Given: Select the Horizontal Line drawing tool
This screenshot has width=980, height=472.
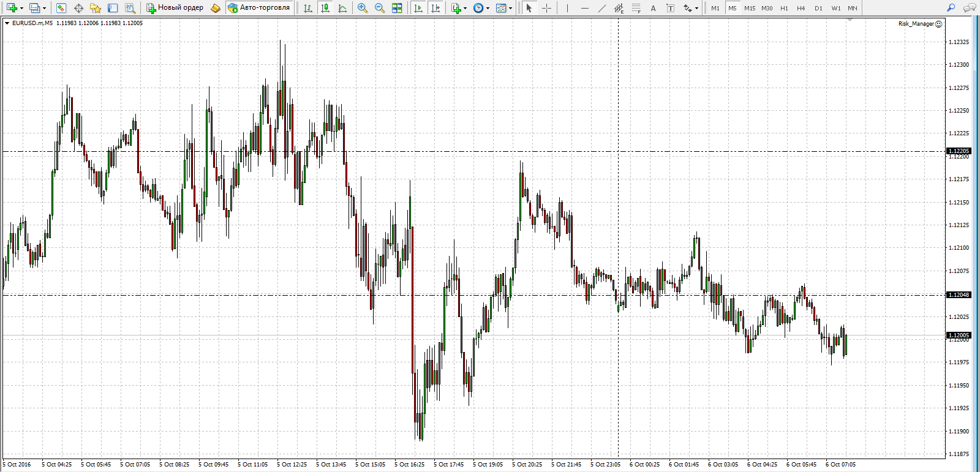Looking at the screenshot, I should tap(585, 8).
